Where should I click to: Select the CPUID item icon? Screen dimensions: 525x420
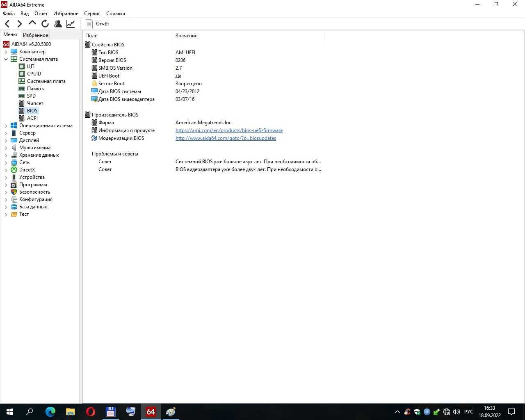(x=22, y=74)
